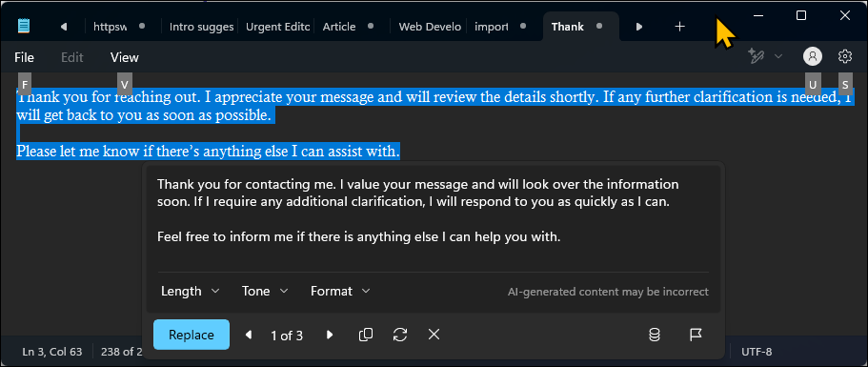Click the Replace button
The height and width of the screenshot is (367, 868).
point(192,335)
